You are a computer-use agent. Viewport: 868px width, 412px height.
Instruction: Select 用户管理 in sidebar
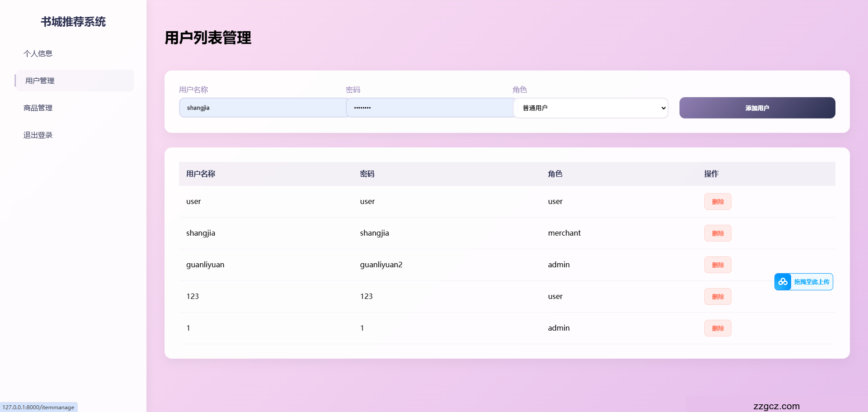coord(40,81)
